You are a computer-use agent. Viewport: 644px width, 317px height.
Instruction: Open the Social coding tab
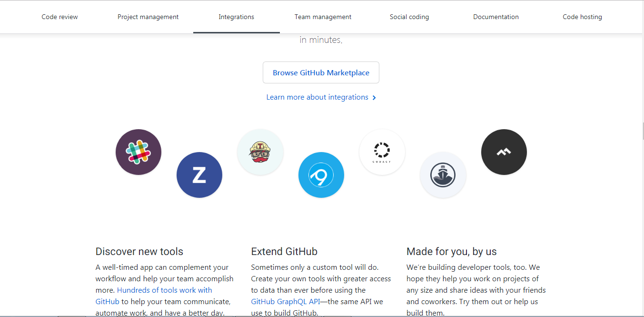pyautogui.click(x=409, y=17)
